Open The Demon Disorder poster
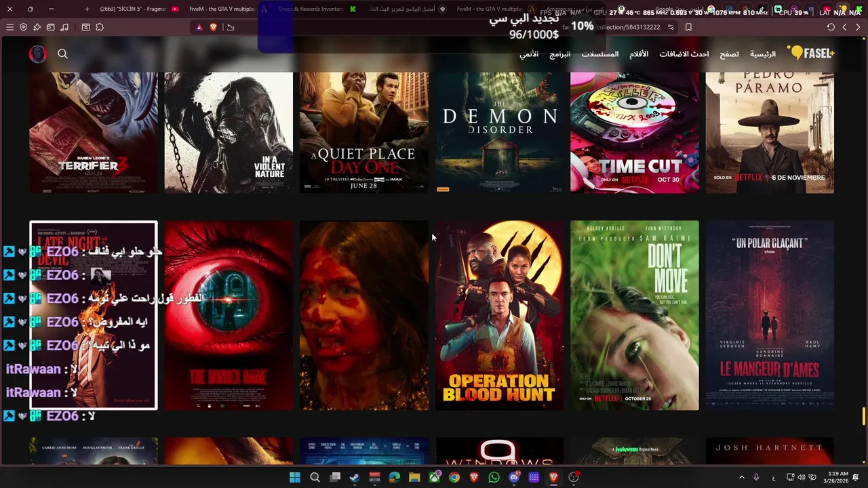 tap(499, 133)
